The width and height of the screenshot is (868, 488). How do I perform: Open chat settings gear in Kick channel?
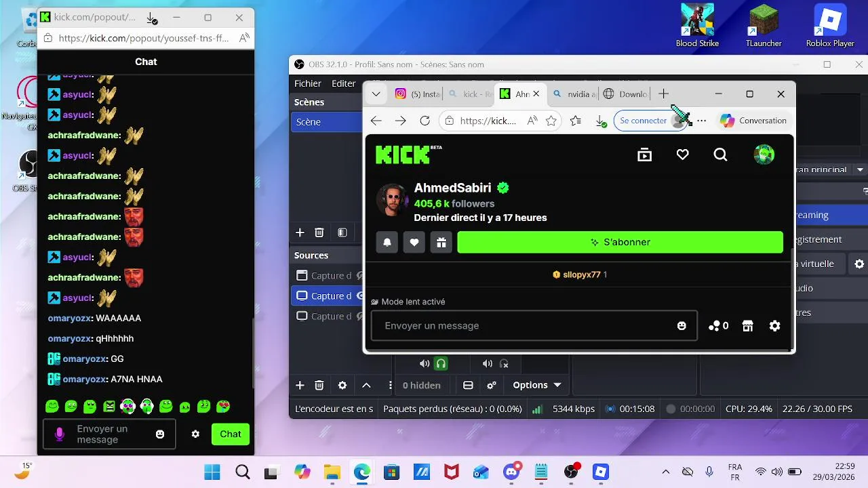click(774, 326)
